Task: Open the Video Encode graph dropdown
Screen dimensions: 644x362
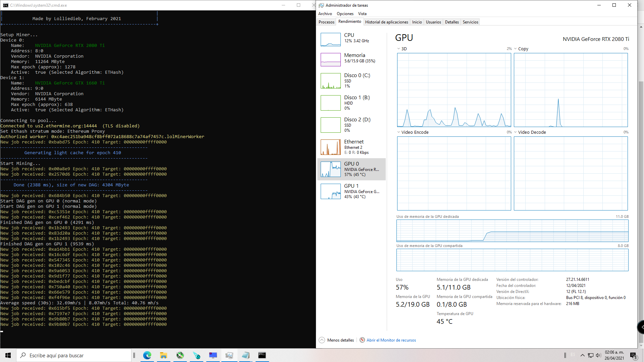Action: pyautogui.click(x=398, y=132)
